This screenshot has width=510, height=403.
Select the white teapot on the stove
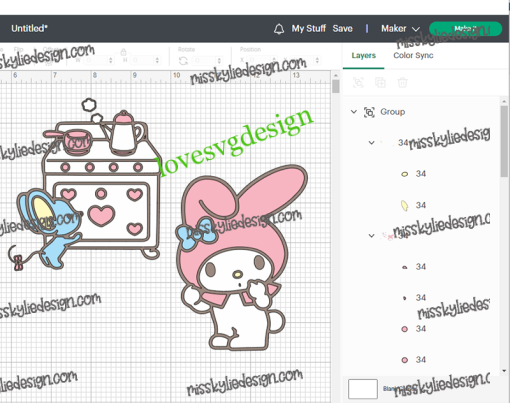123,132
